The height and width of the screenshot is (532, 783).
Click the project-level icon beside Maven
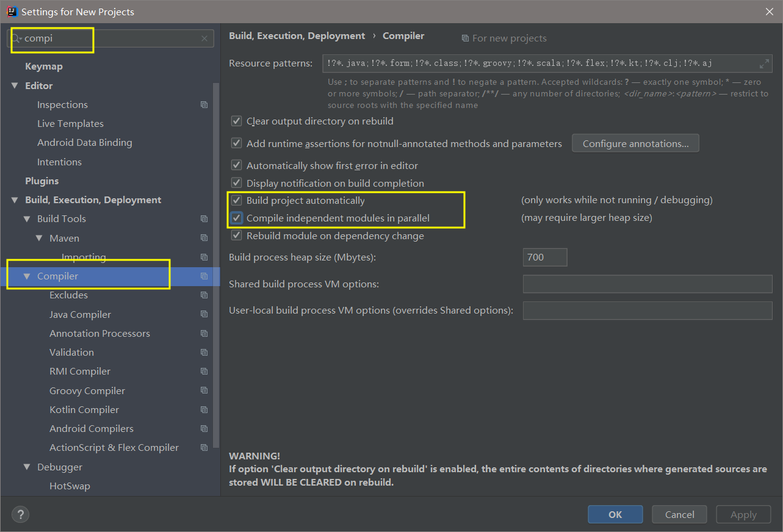pos(204,239)
